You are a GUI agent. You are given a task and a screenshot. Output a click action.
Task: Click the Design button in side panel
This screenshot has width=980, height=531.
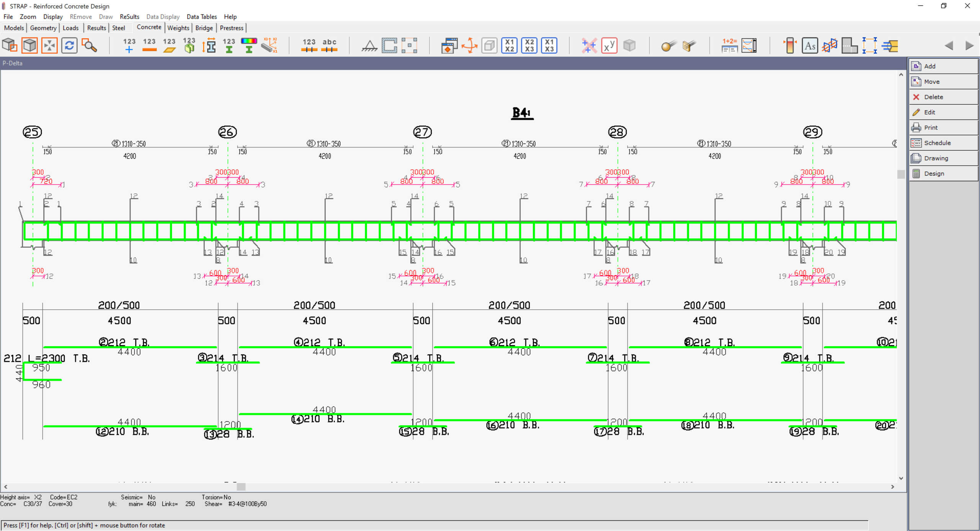tap(934, 173)
